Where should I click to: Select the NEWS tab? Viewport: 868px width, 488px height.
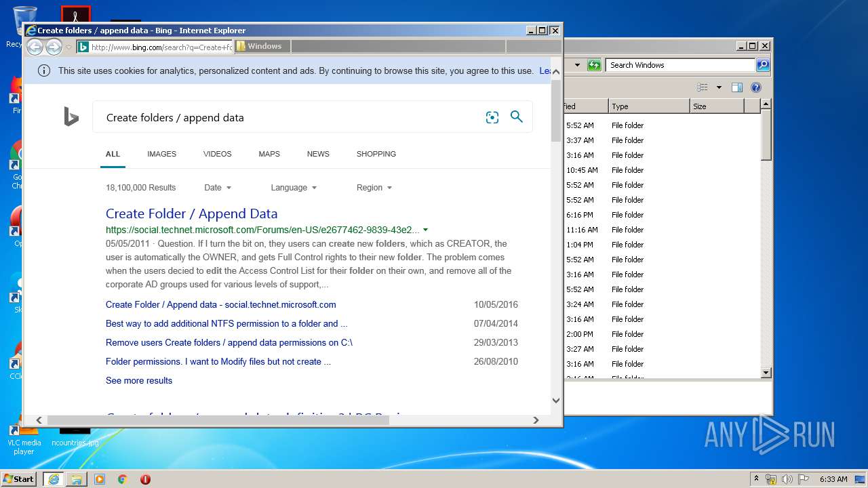click(x=318, y=154)
